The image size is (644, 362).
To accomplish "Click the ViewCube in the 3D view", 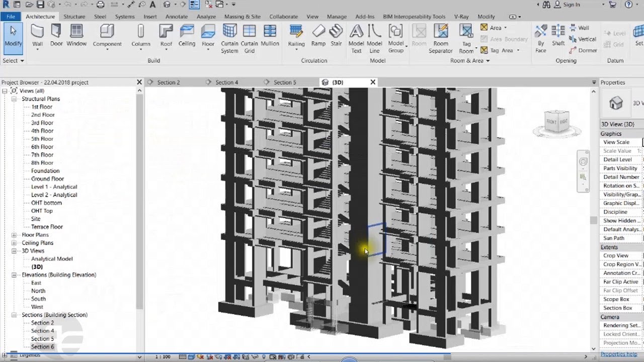I will point(556,122).
